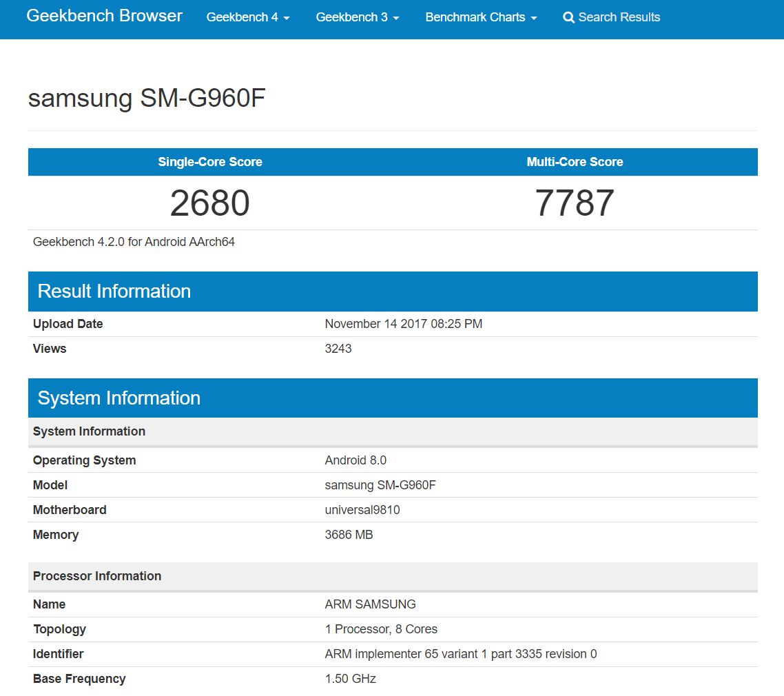Select the Upload Date row value
The height and width of the screenshot is (696, 784).
click(404, 323)
